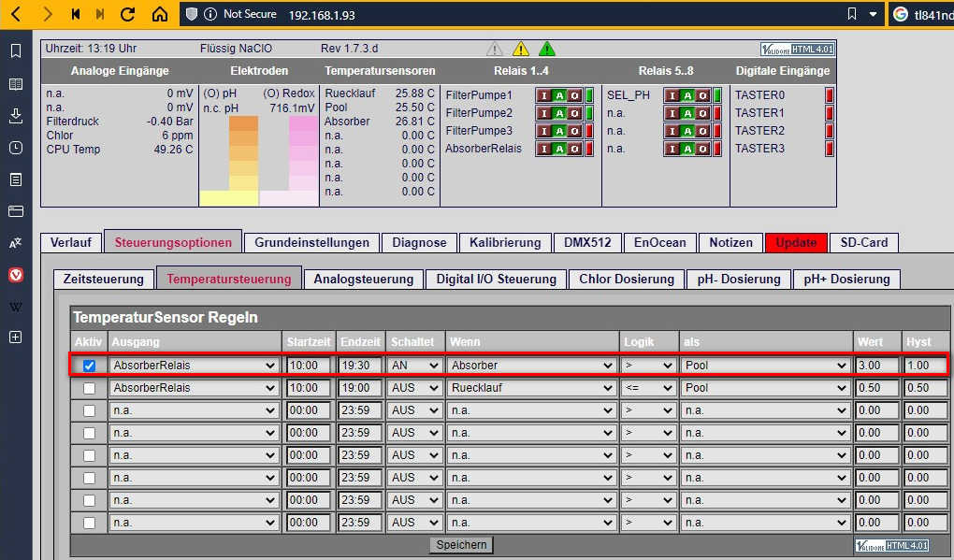Open the Reading List side panel
Image resolution: width=954 pixels, height=560 pixels.
click(16, 84)
